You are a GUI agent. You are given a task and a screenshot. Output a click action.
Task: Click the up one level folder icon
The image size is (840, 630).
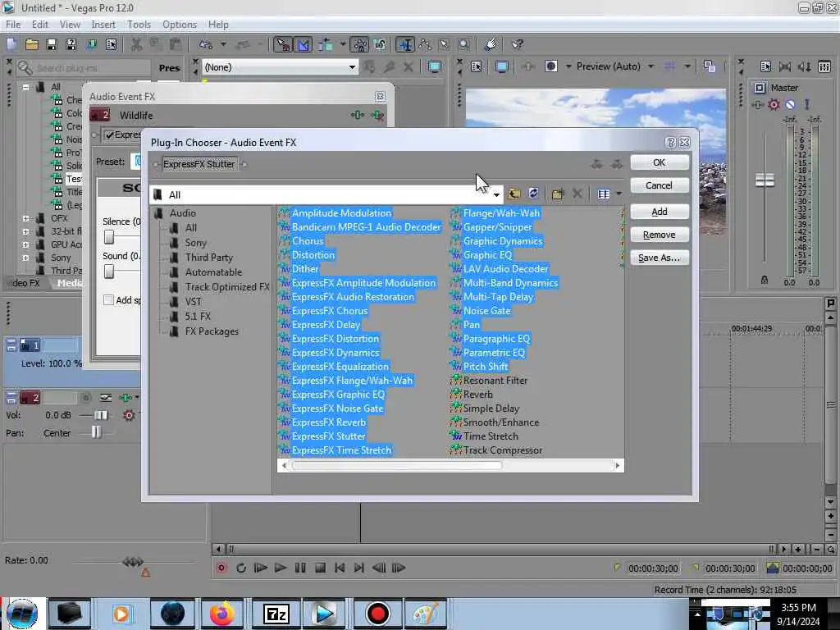coord(514,194)
